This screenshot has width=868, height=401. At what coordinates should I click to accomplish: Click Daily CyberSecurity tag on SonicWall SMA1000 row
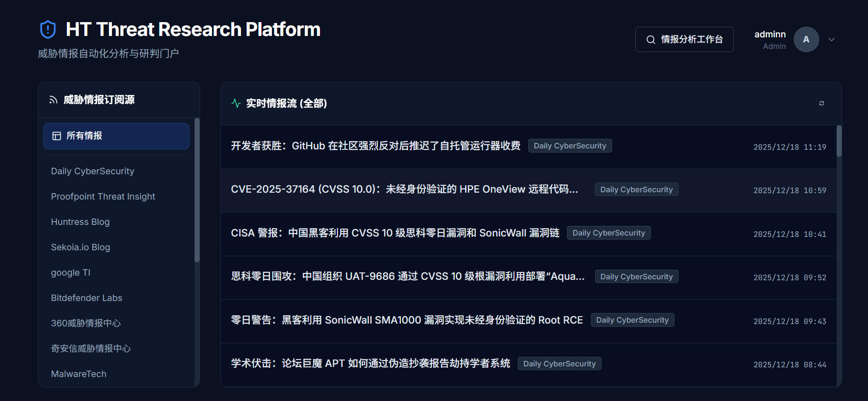[x=632, y=320]
